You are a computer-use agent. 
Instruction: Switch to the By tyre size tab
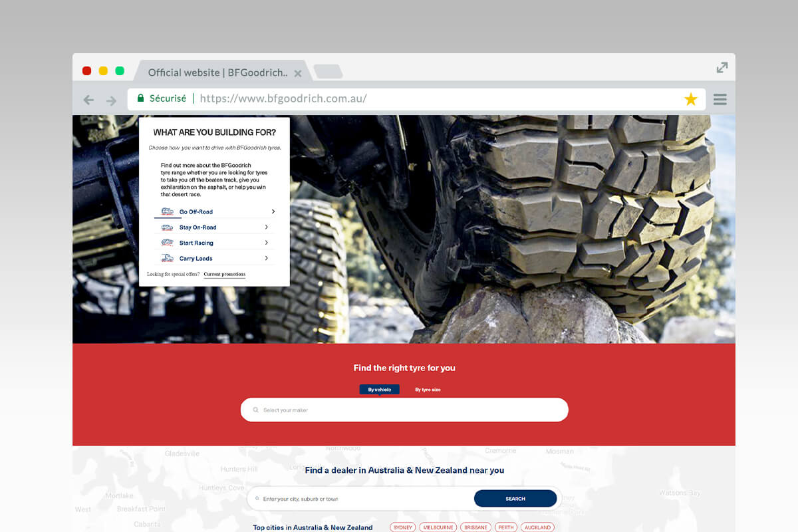[428, 390]
